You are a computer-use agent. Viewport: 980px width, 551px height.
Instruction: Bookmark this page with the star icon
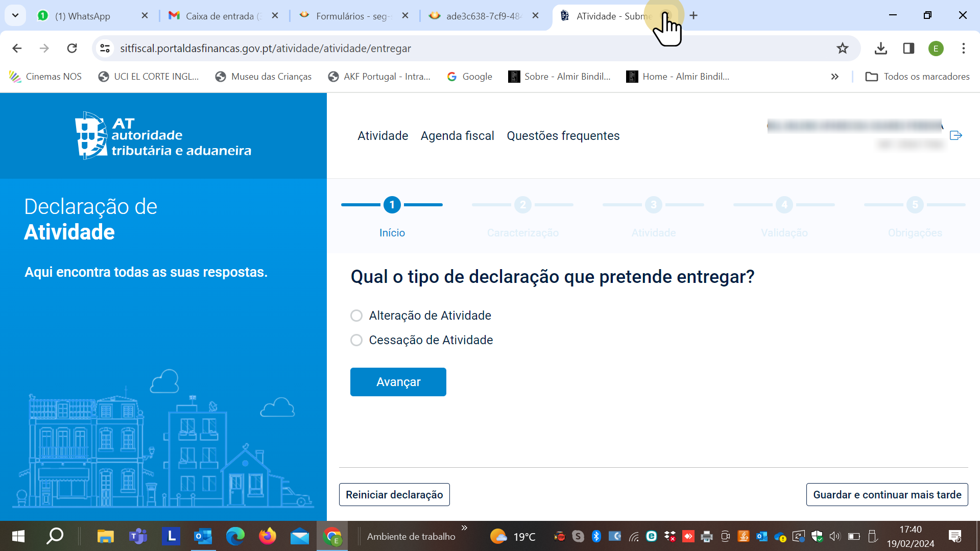pyautogui.click(x=842, y=49)
